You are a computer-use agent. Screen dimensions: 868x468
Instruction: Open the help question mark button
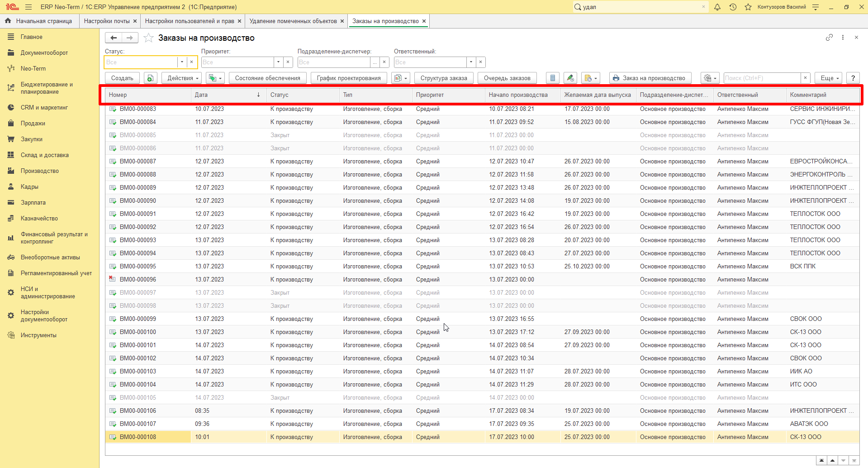[x=853, y=78]
